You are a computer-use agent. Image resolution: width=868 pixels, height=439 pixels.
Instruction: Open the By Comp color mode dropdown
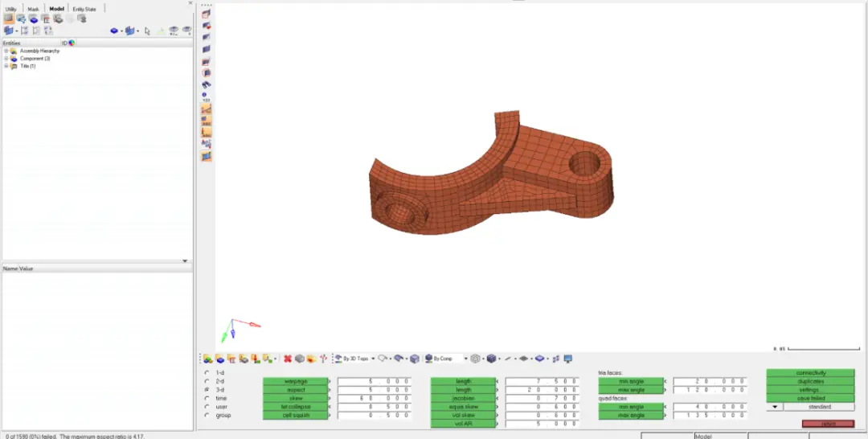click(466, 359)
